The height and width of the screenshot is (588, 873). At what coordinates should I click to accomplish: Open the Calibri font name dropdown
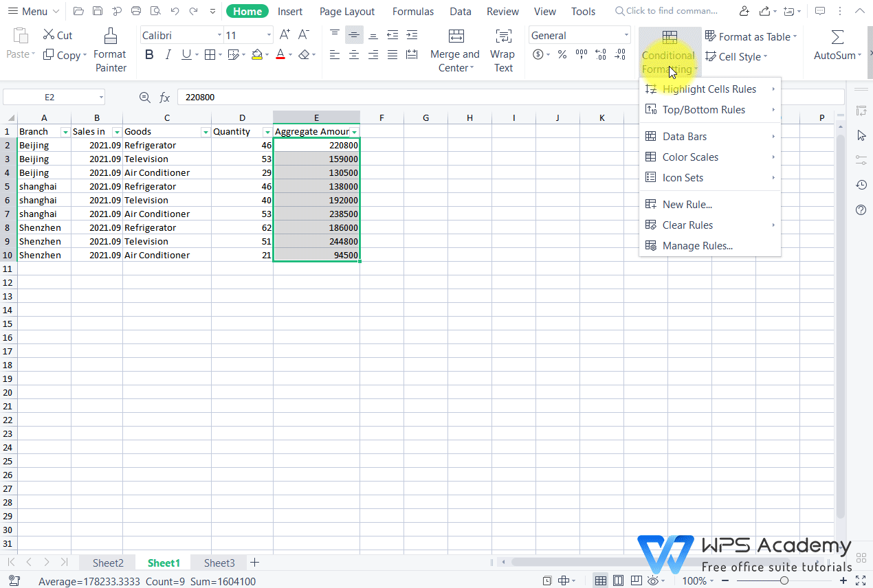(x=219, y=36)
